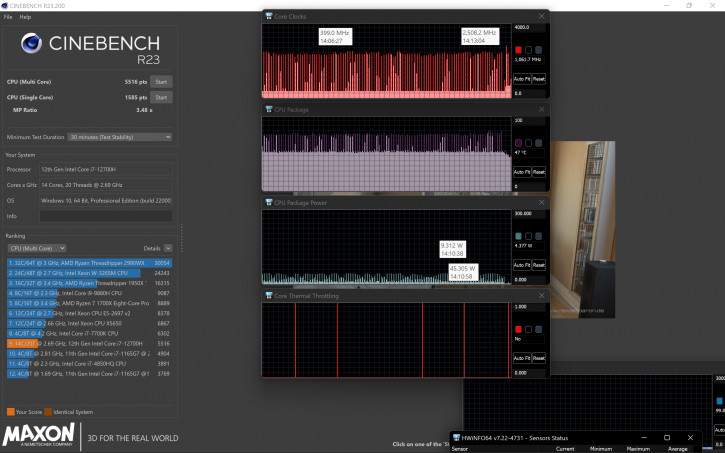Toggle the blue-gray square in Core Thermal Throttling
This screenshot has height=453, width=725.
pos(539,329)
